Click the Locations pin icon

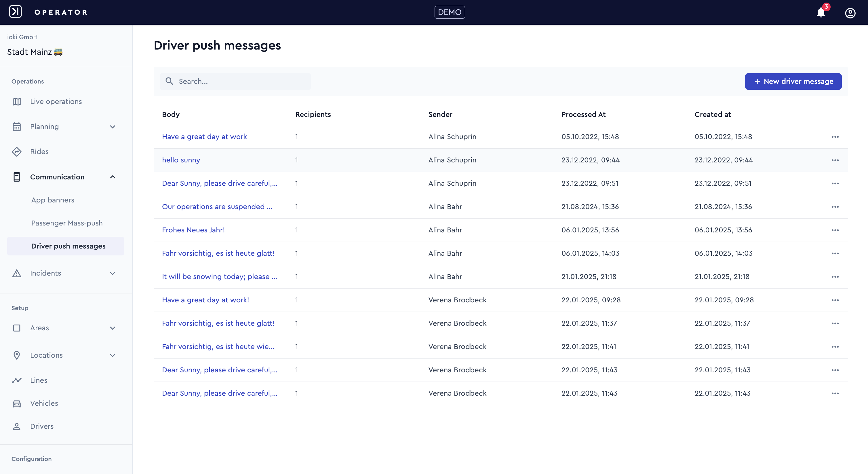pyautogui.click(x=16, y=355)
